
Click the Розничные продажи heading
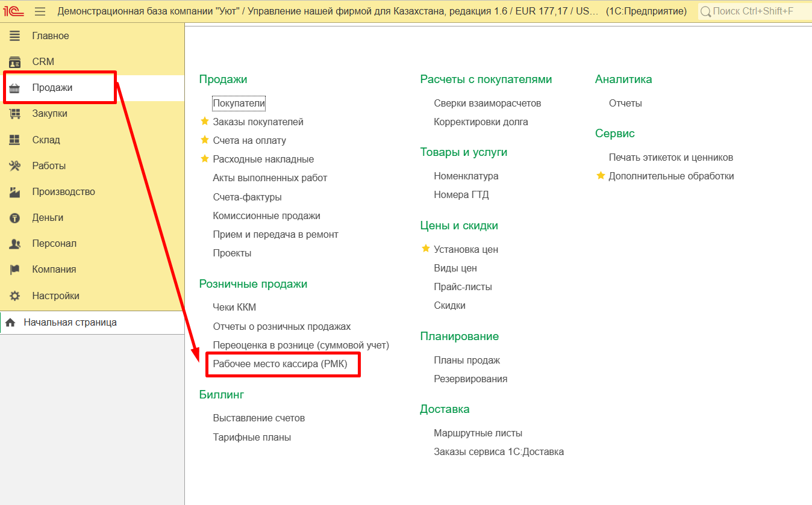253,284
